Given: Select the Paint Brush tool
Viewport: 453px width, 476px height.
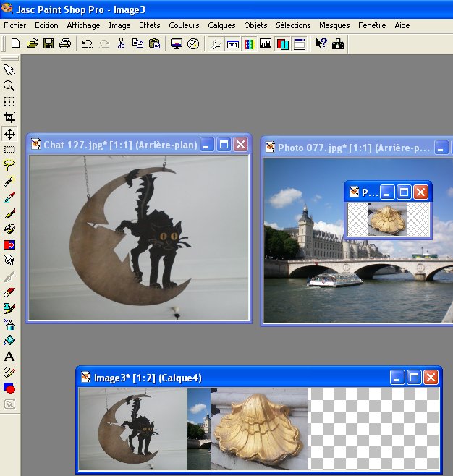Looking at the screenshot, I should click(x=9, y=213).
